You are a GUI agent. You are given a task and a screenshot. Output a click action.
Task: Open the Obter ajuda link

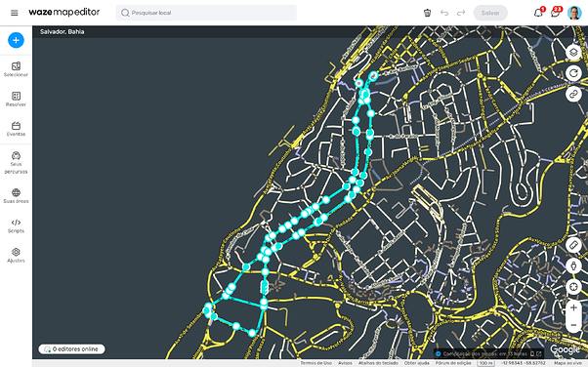pos(416,363)
